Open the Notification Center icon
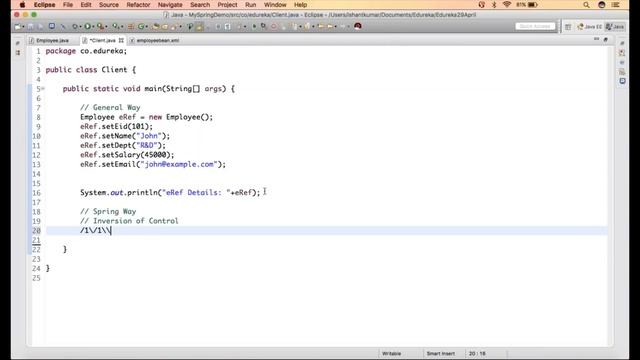 point(616,5)
